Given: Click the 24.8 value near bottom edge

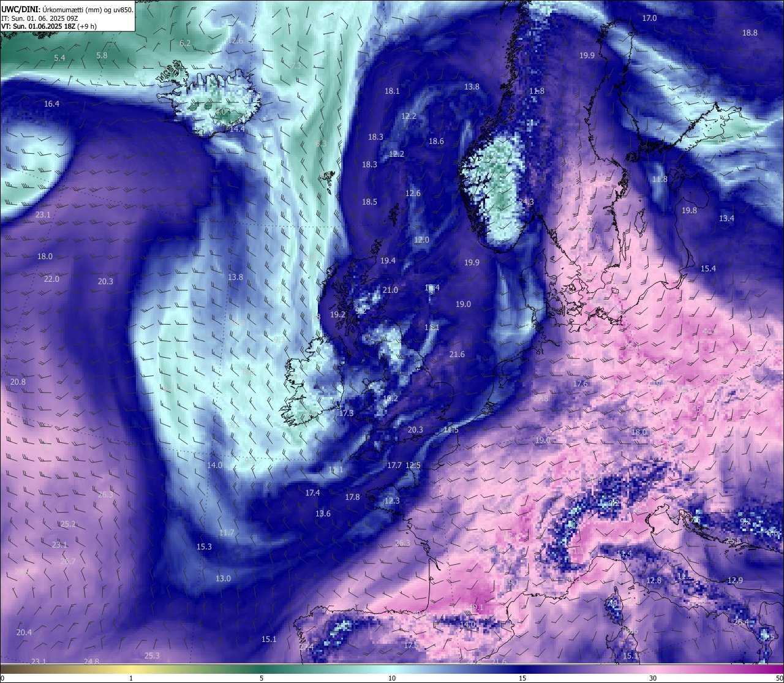Looking at the screenshot, I should (x=91, y=662).
